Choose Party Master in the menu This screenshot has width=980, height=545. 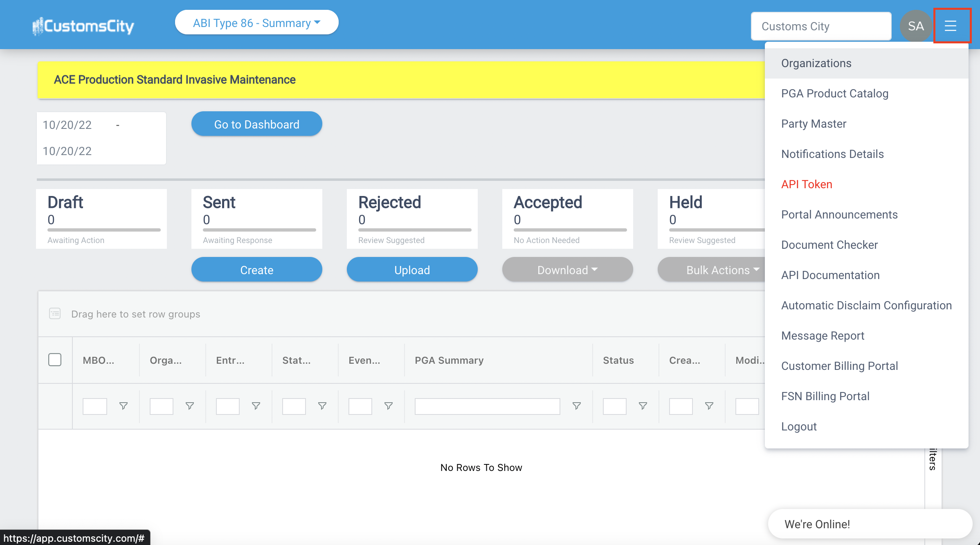pyautogui.click(x=866, y=124)
